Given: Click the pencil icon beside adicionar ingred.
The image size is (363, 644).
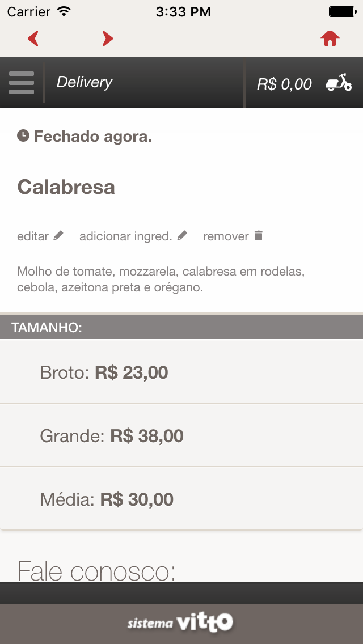Looking at the screenshot, I should point(182,235).
